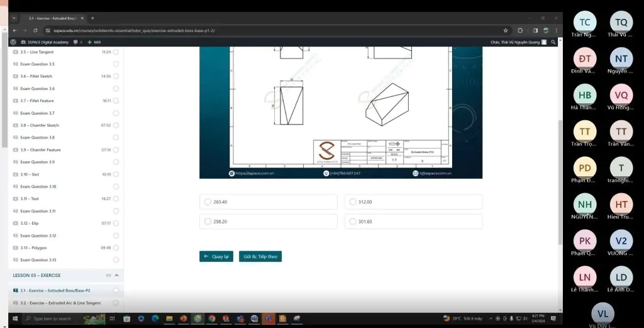Close the 3.1 – Exercise browser tab
This screenshot has height=328, width=644.
pos(82,18)
